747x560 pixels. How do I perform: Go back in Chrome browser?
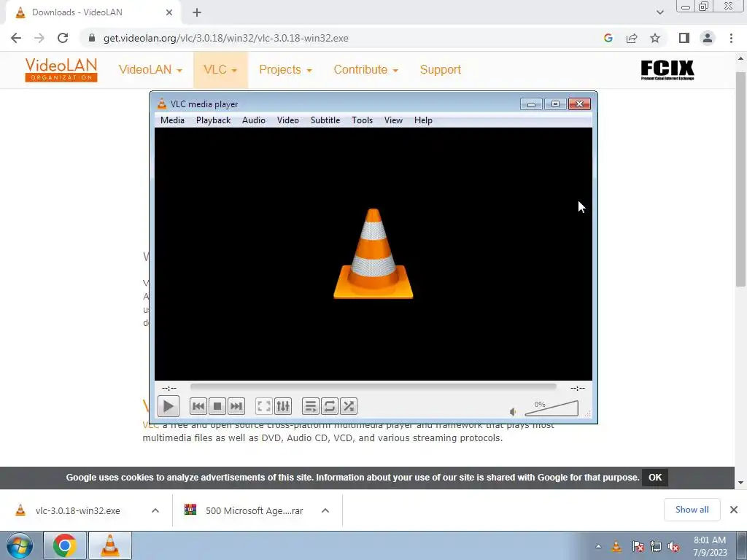(16, 38)
